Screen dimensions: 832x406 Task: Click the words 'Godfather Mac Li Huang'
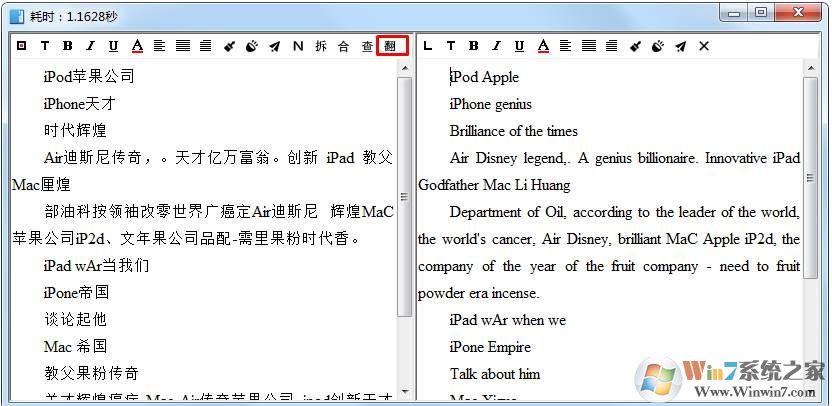[494, 185]
